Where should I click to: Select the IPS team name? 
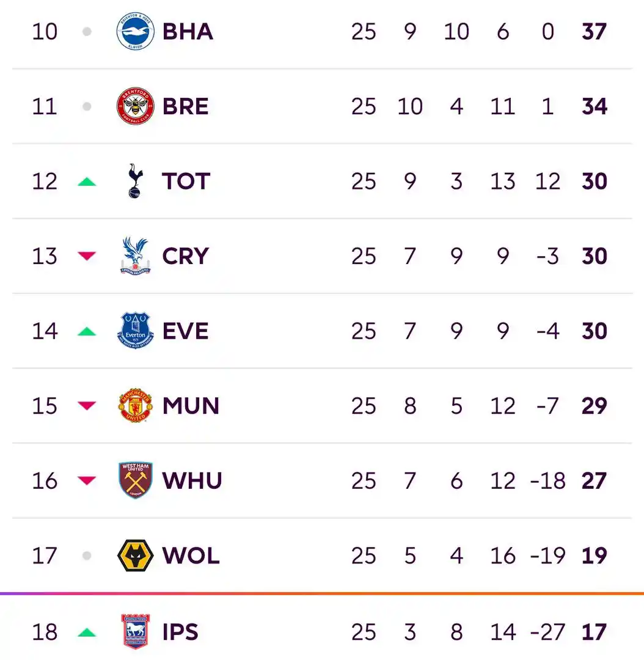point(180,631)
